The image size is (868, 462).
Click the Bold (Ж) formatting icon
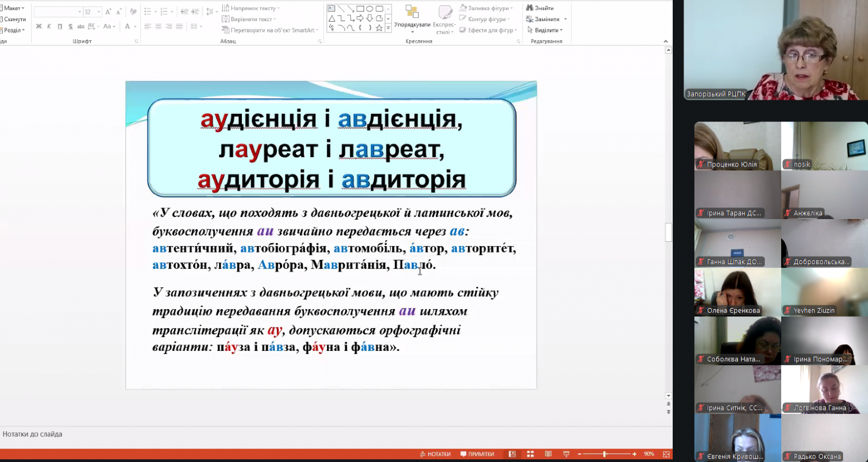[39, 27]
